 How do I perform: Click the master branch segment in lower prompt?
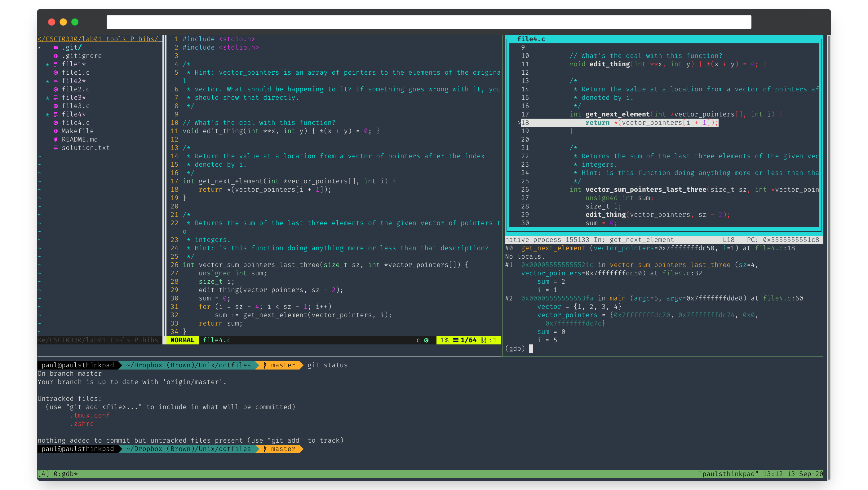pos(280,449)
